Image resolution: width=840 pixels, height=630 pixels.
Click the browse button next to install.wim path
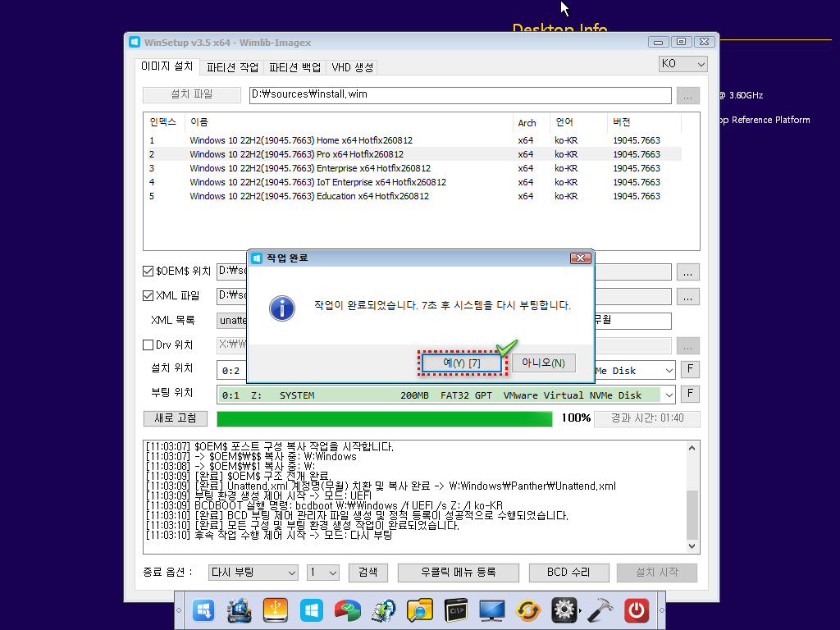pos(688,95)
